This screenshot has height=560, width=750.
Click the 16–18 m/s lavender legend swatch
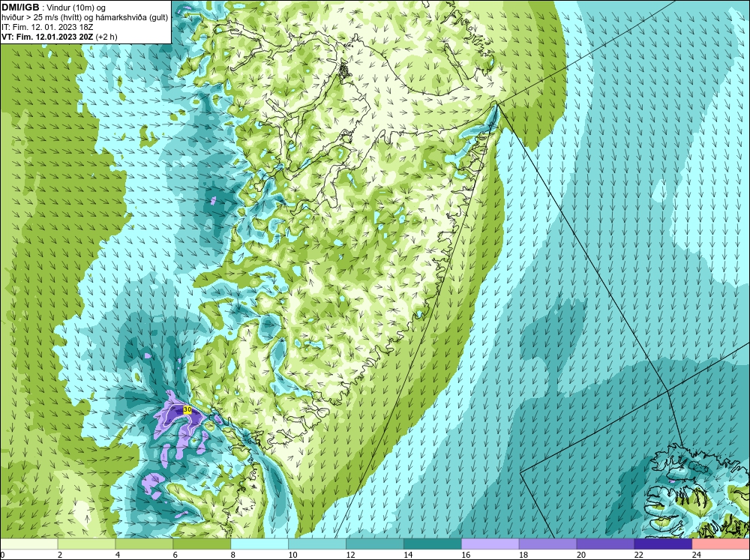coord(490,544)
